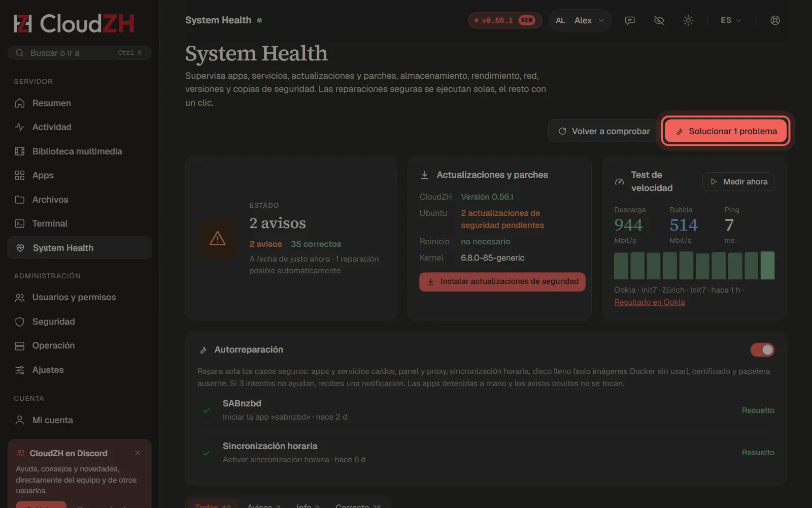
Task: Switch theme with the sun icon
Action: [x=688, y=20]
